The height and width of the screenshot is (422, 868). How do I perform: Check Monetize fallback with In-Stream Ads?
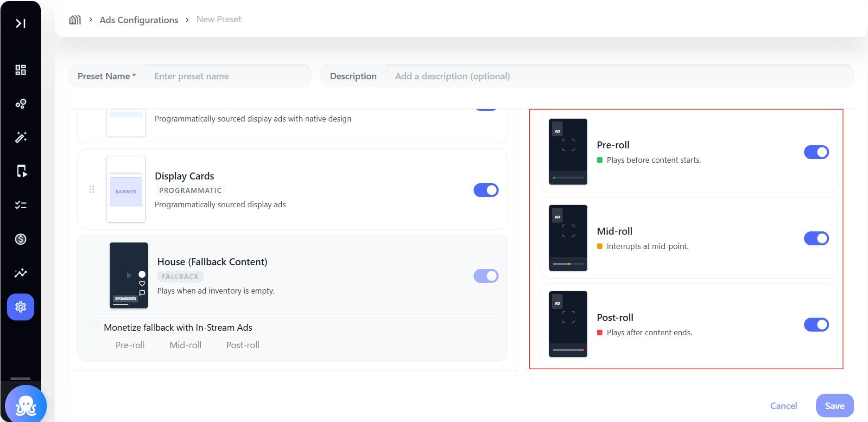94,326
